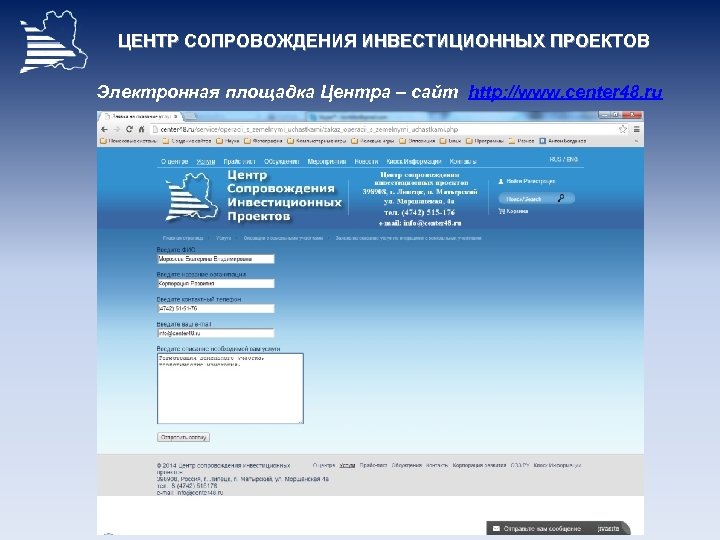The width and height of the screenshot is (720, 540).
Task: Click the presentation logo in slide header
Action: pos(54,41)
